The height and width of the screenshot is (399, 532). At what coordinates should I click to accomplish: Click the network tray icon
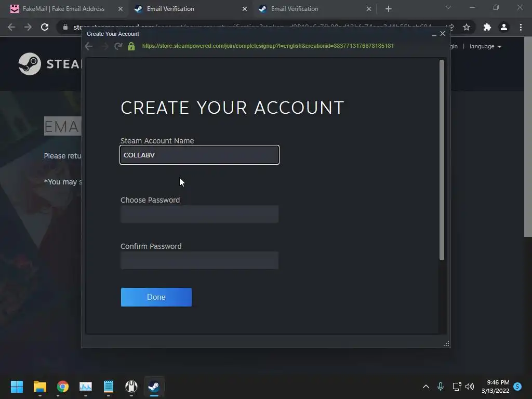(457, 387)
